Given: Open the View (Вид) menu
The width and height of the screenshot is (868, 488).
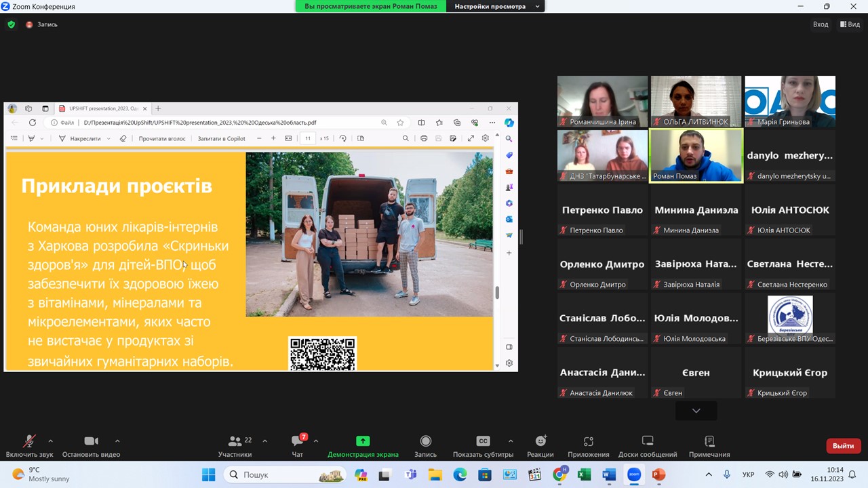Looking at the screenshot, I should (x=850, y=24).
